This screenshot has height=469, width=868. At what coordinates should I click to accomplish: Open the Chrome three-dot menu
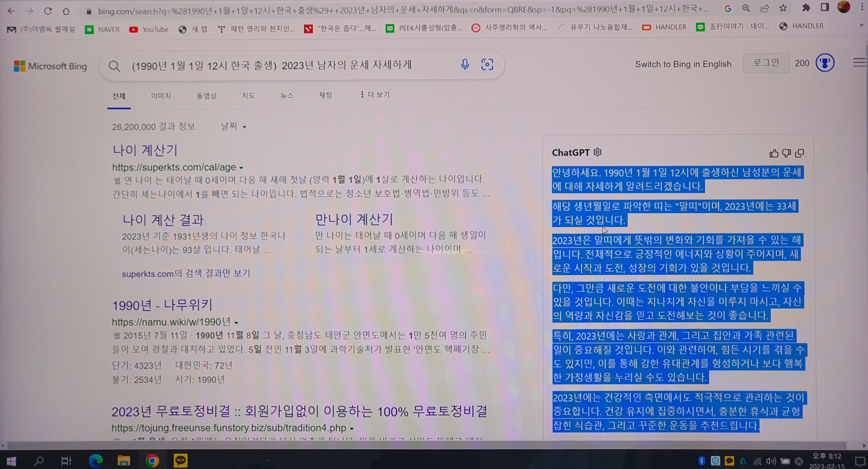(862, 7)
